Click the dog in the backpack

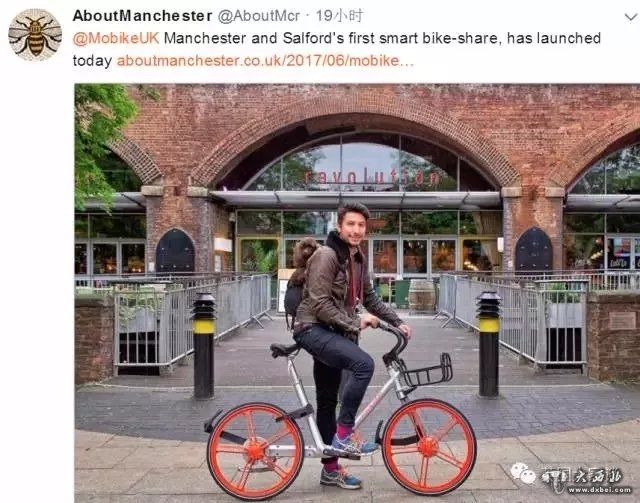point(302,260)
